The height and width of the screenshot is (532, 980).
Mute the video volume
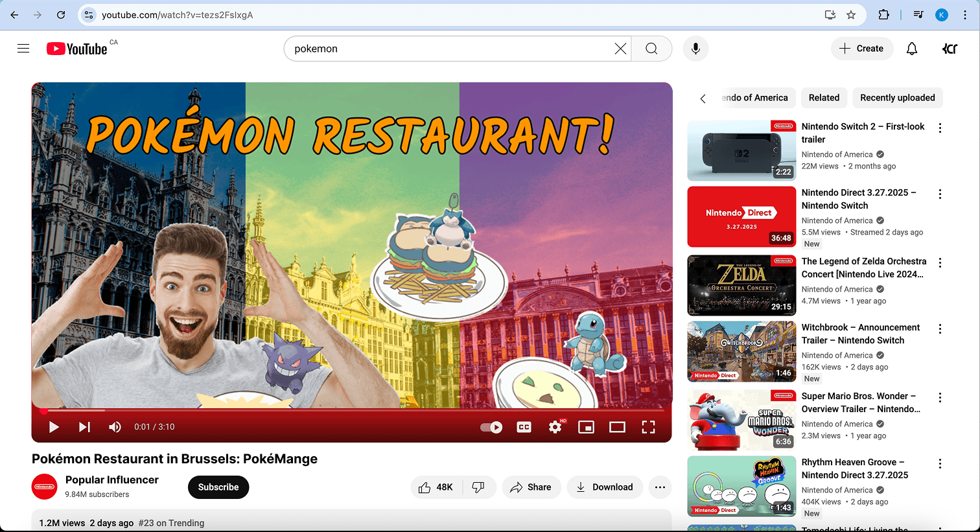[x=115, y=427]
